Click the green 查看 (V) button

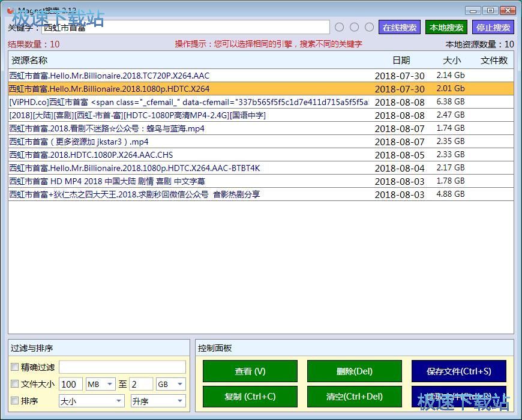click(x=250, y=371)
